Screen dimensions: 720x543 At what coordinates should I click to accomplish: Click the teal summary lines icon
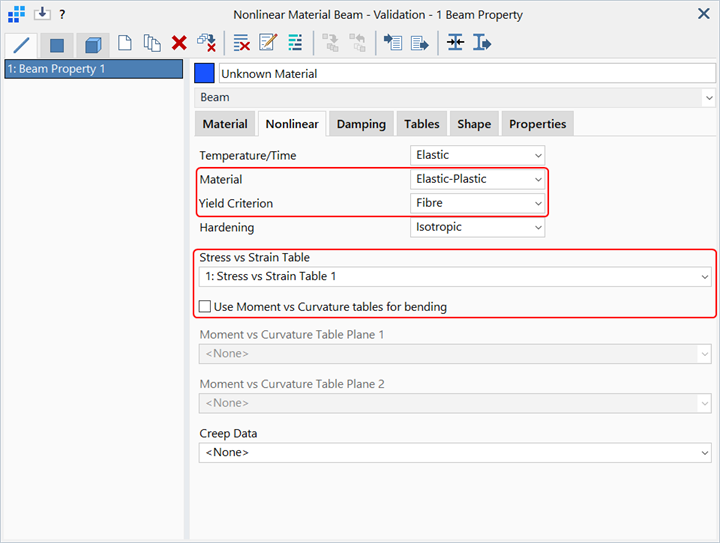click(x=295, y=42)
